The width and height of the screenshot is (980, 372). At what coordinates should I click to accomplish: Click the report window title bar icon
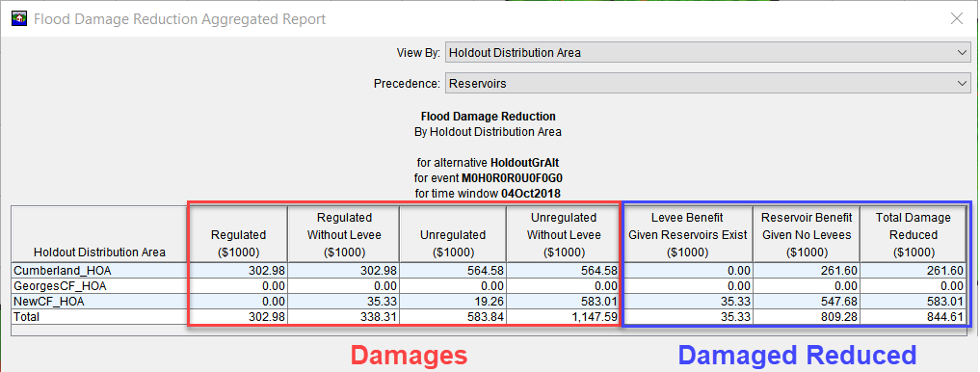click(x=19, y=18)
